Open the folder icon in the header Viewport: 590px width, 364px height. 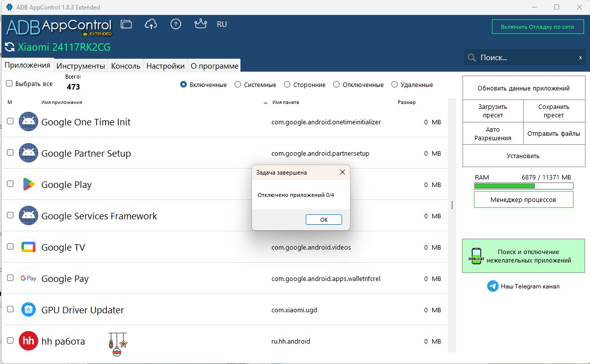tap(126, 24)
